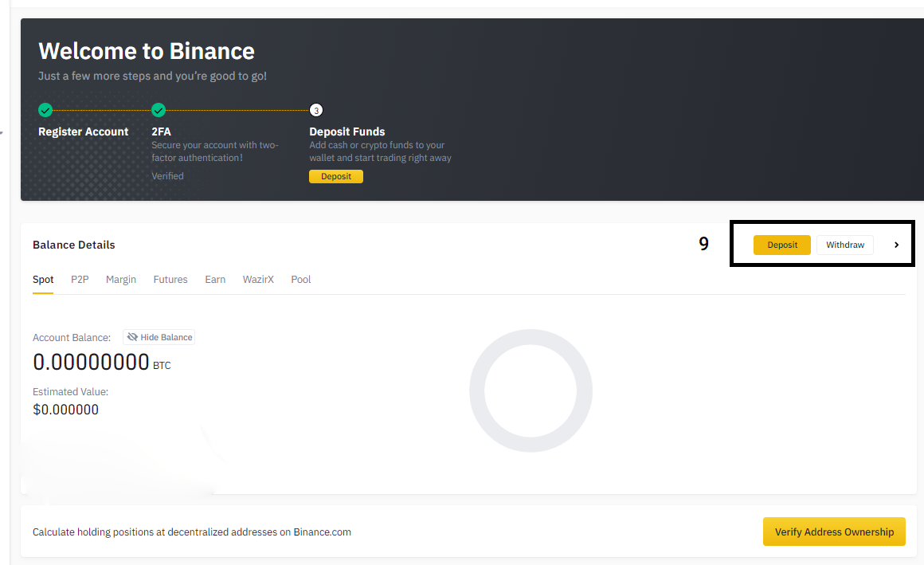Click the 'Calculate holding positions' text

pyautogui.click(x=191, y=532)
